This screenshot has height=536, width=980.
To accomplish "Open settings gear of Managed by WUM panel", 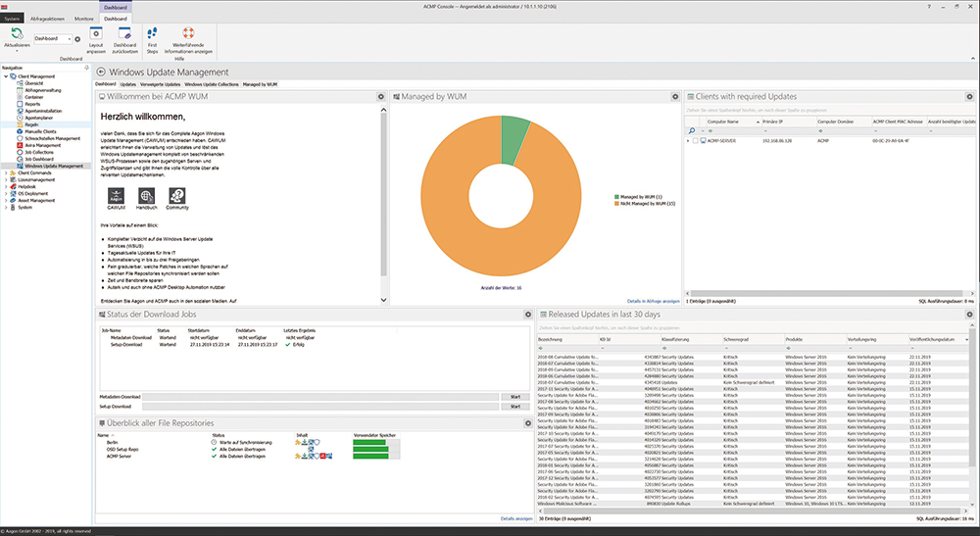I will (x=675, y=97).
